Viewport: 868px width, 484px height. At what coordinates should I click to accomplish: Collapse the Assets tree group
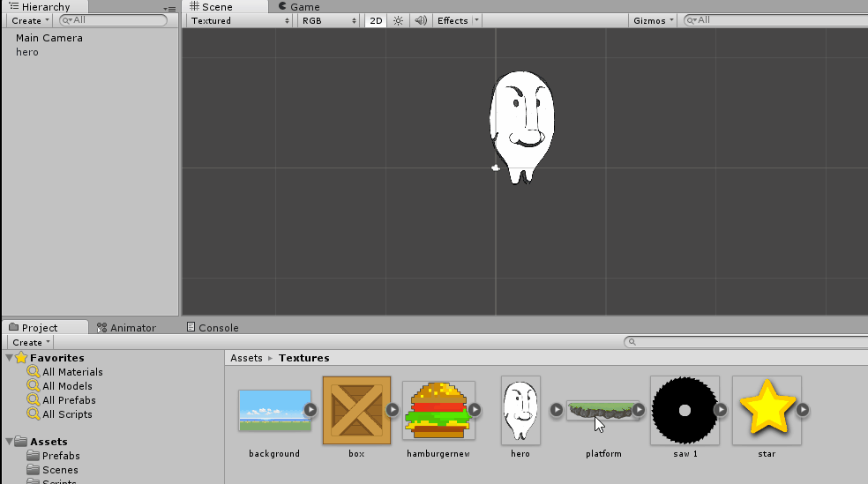(x=10, y=442)
